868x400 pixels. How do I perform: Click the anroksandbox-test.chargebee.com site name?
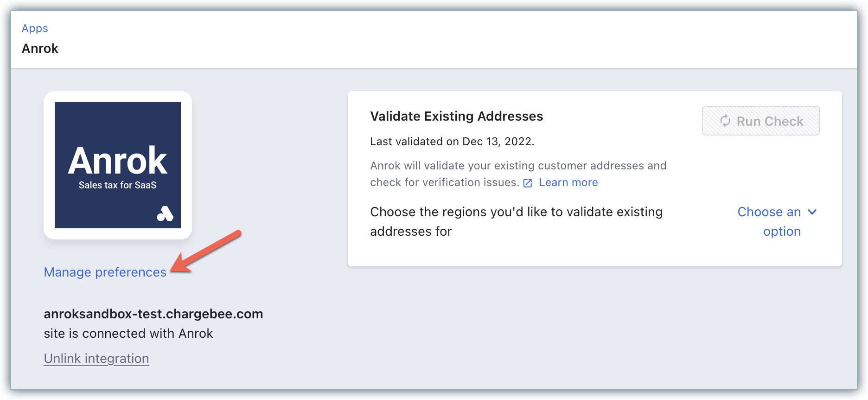[153, 314]
